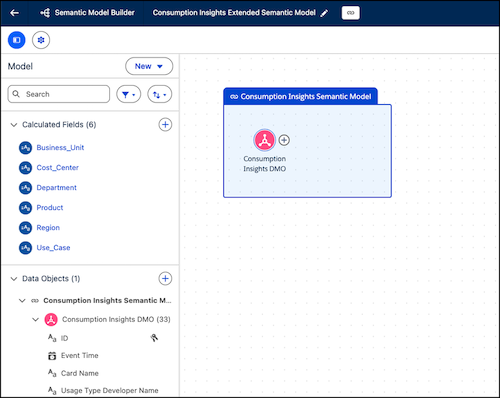
Task: Open the Product calculated field
Action: pyautogui.click(x=50, y=208)
